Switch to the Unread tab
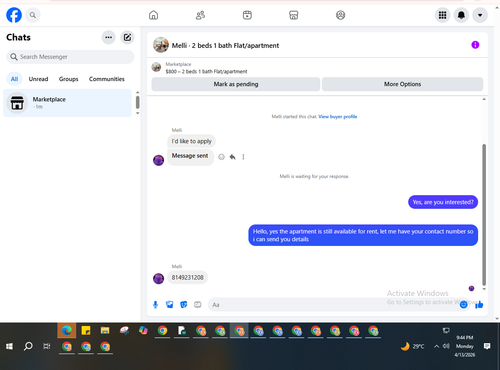Screen dimensions: 500x370 38,79
